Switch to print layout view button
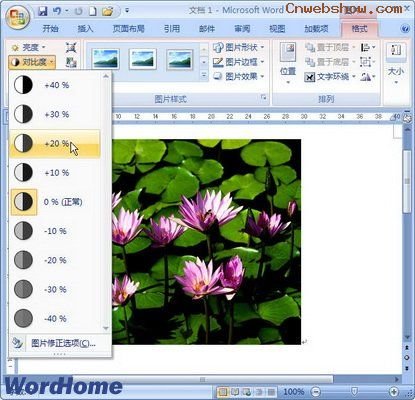415x400 pixels. pos(223,391)
